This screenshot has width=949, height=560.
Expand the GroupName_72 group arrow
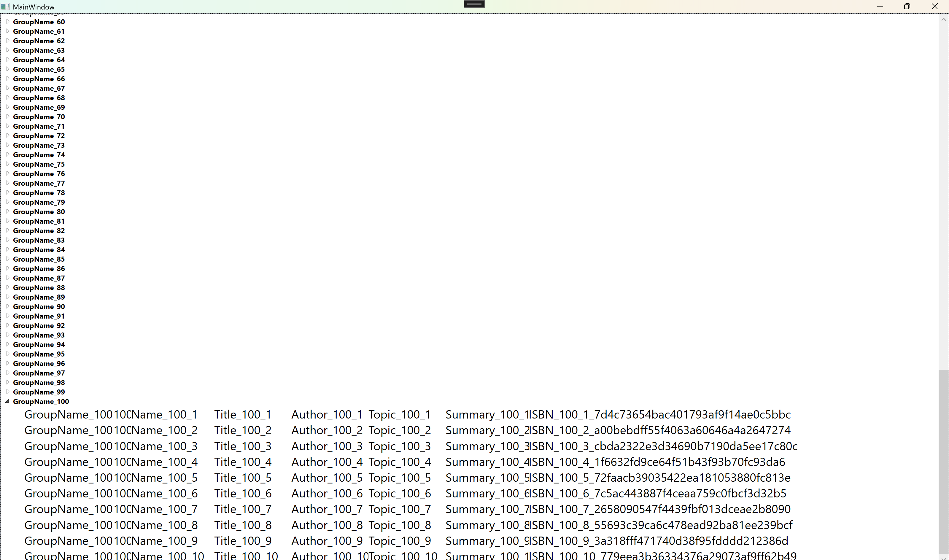click(7, 136)
